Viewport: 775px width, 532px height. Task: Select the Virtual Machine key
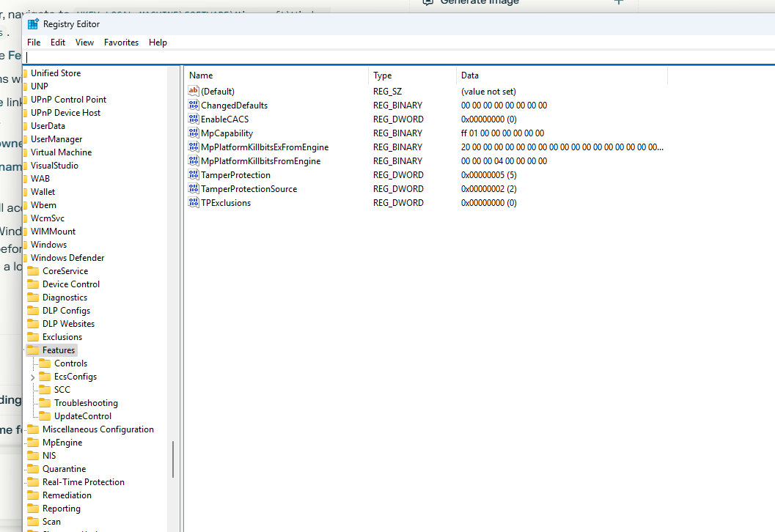(x=61, y=152)
